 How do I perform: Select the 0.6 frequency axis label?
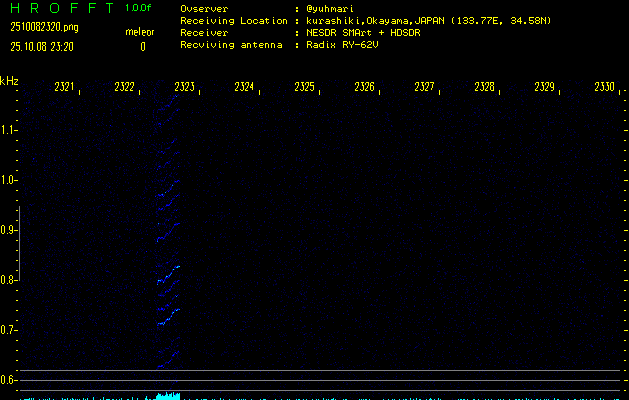9,380
